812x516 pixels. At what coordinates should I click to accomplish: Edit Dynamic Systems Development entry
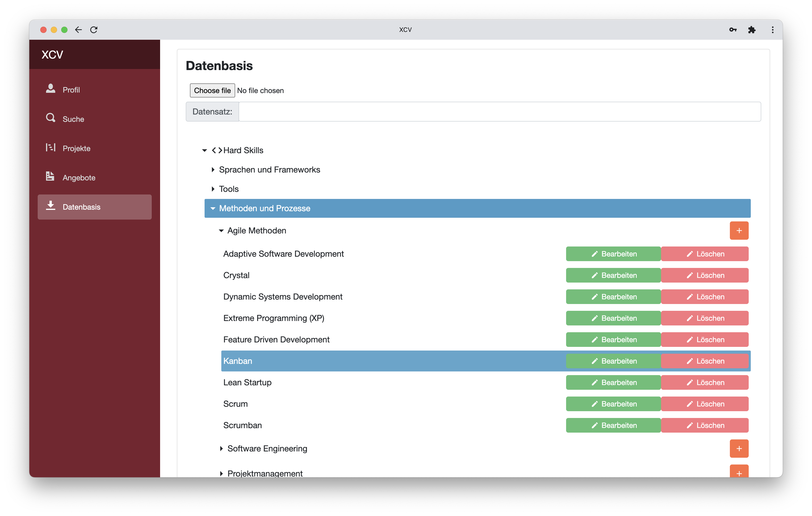coord(613,297)
